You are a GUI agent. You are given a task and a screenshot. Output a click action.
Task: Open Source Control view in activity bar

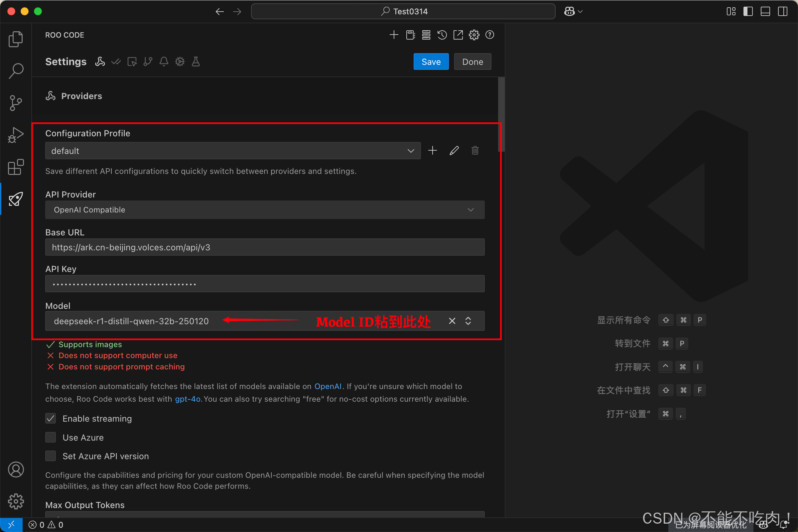point(16,103)
